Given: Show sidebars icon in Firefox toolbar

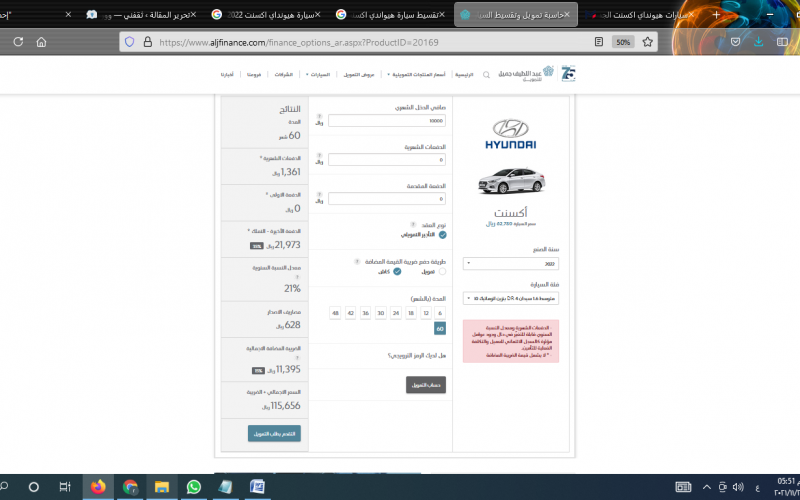Looking at the screenshot, I should pos(782,42).
